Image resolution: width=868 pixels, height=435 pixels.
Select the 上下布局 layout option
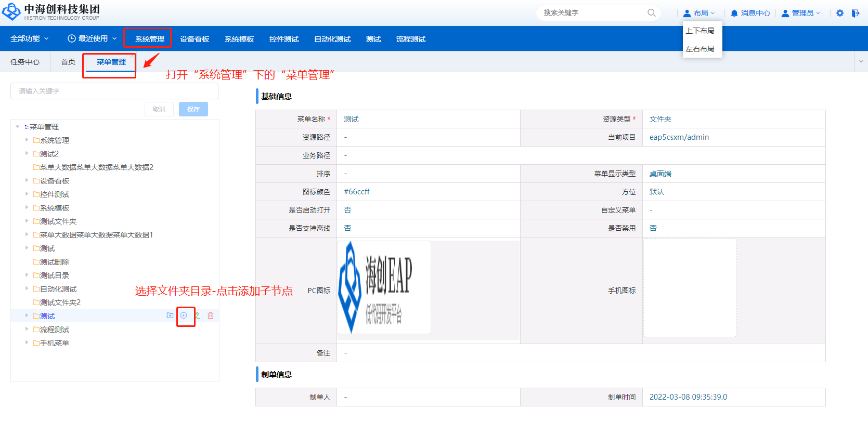(x=700, y=31)
